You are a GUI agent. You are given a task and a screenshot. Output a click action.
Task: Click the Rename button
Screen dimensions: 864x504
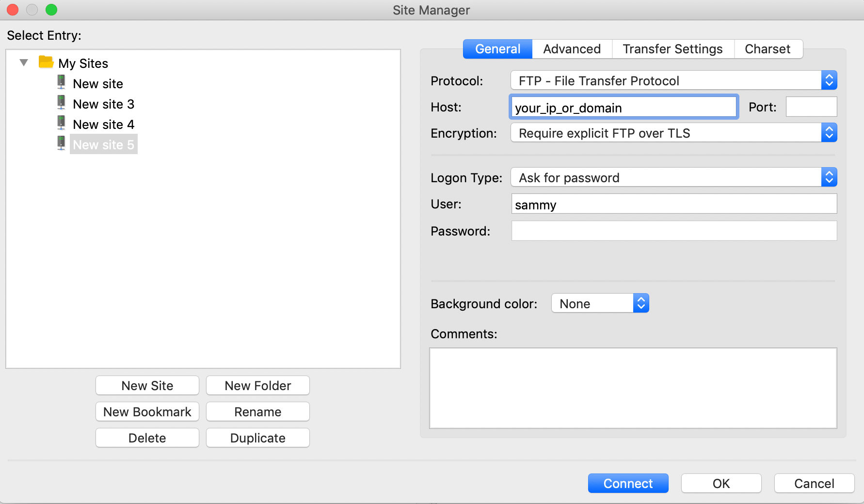coord(258,412)
